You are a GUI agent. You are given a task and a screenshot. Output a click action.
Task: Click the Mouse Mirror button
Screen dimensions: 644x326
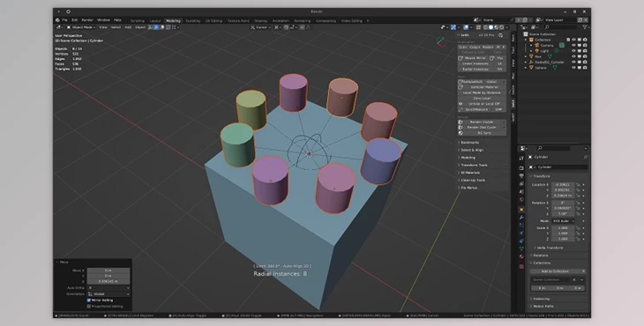pyautogui.click(x=473, y=58)
